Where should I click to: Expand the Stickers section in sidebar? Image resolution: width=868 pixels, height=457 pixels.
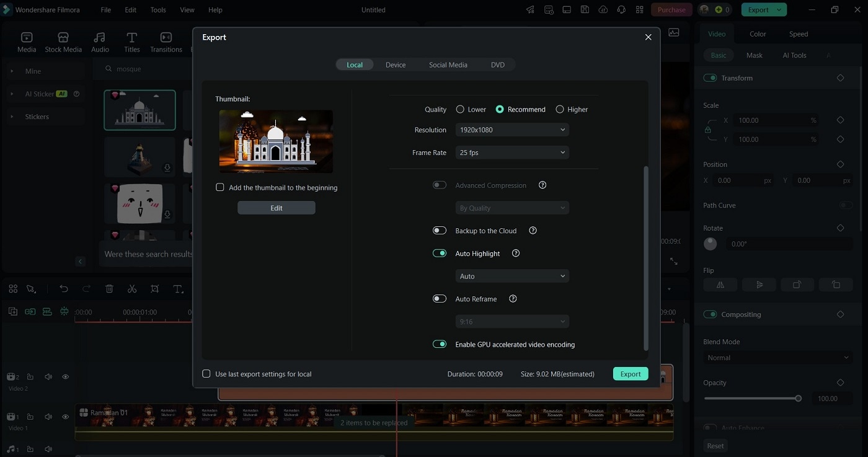(12, 117)
